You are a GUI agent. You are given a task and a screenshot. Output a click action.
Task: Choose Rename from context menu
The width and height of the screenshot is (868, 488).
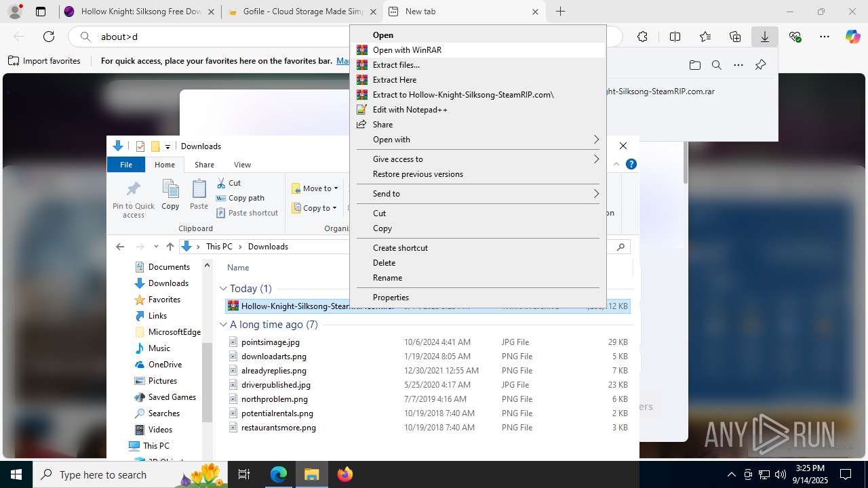(x=478, y=277)
